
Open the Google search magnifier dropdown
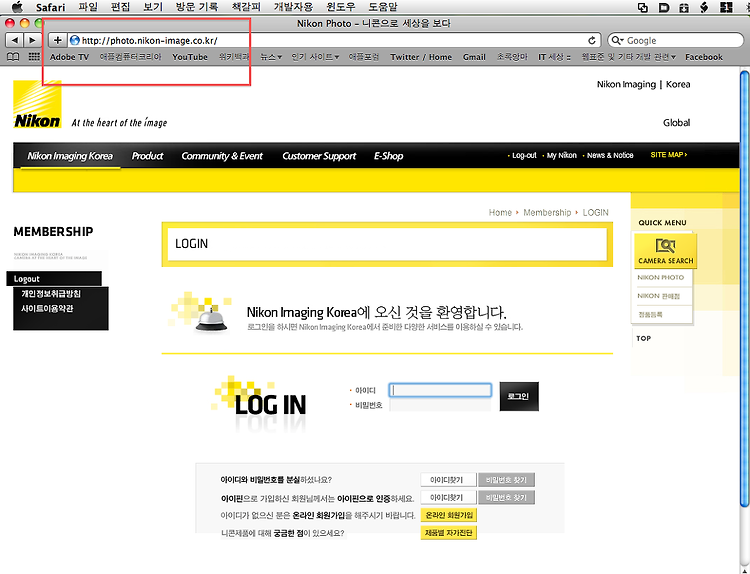coord(618,41)
